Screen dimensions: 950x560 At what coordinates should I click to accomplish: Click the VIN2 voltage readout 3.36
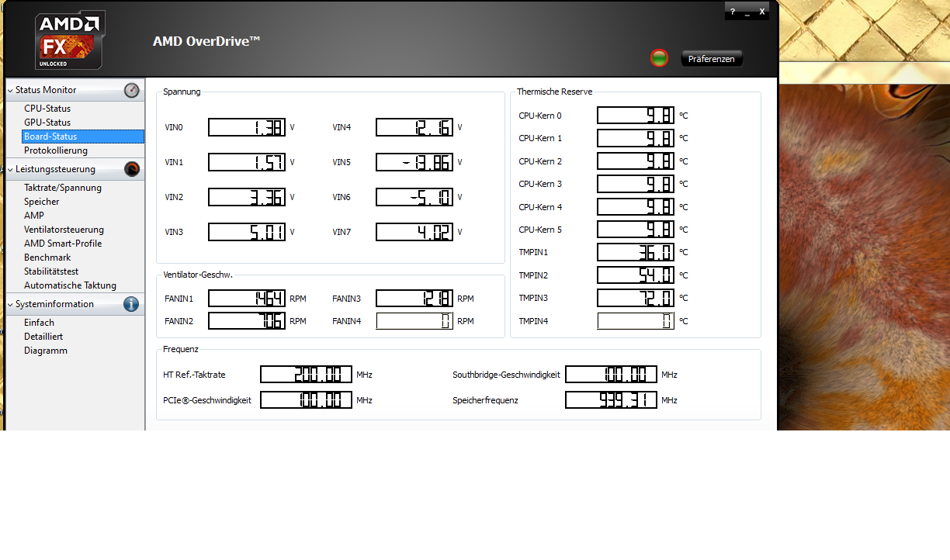tap(247, 197)
